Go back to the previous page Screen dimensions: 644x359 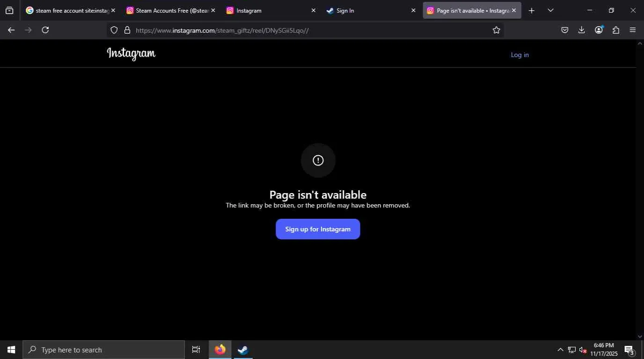(x=11, y=30)
